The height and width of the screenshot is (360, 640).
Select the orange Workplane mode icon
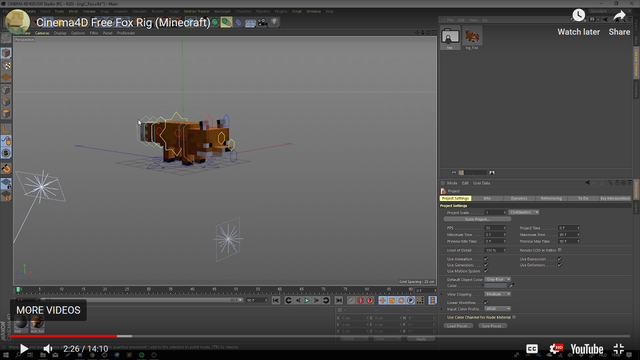tap(6, 77)
